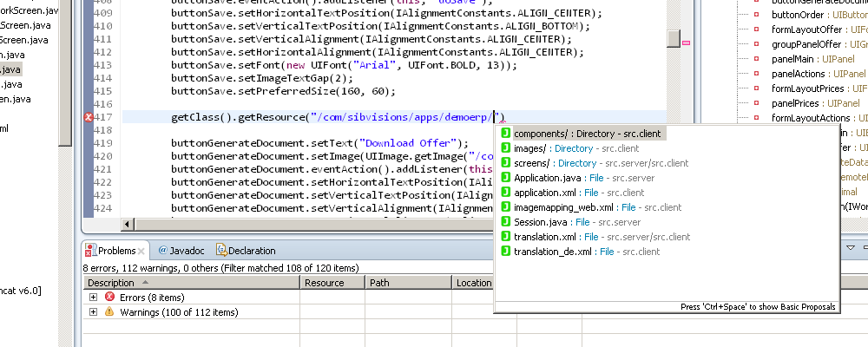This screenshot has height=347, width=868.
Task: Click line number 416 in the ruler
Action: pos(103,104)
